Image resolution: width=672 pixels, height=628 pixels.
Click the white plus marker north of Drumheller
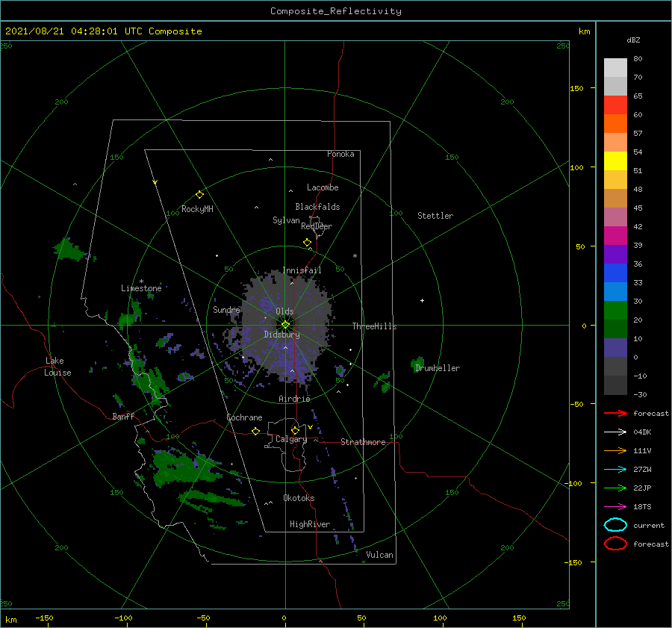pyautogui.click(x=422, y=300)
